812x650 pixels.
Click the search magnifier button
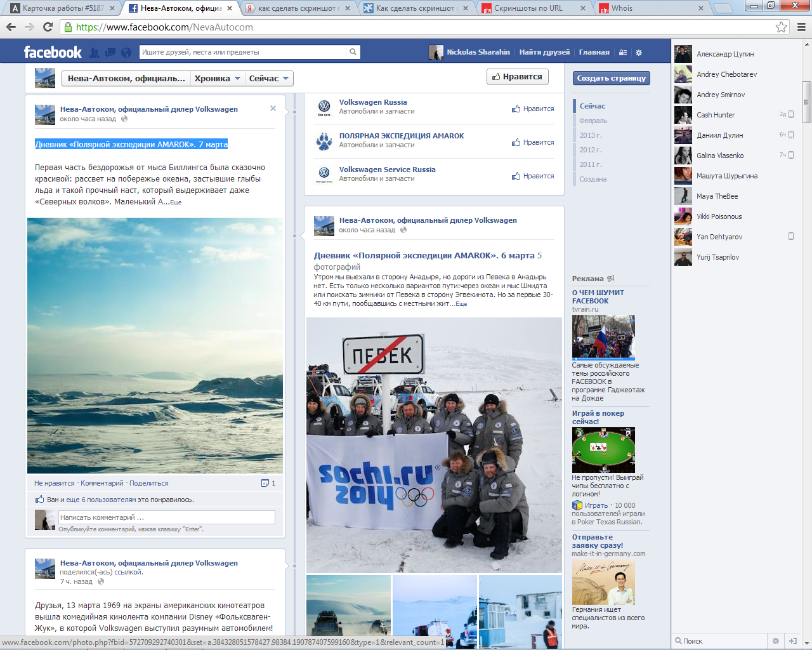[353, 52]
